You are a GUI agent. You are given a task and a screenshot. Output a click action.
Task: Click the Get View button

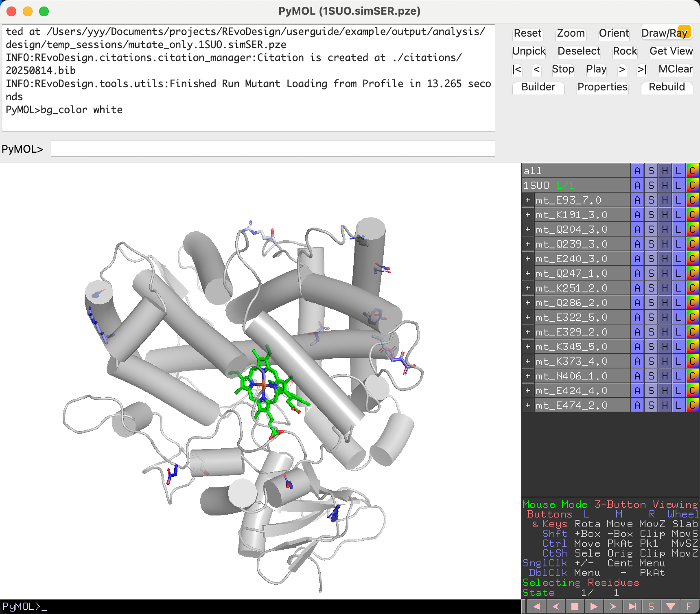tap(671, 51)
